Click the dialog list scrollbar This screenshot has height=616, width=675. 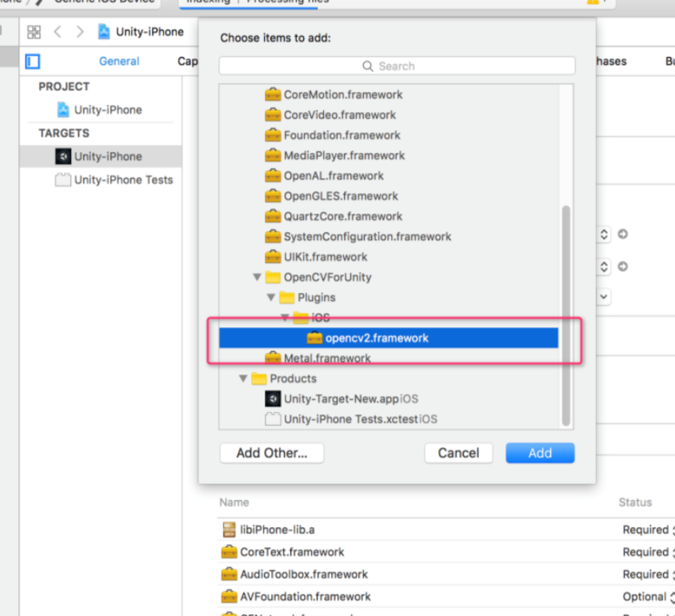coord(566,315)
